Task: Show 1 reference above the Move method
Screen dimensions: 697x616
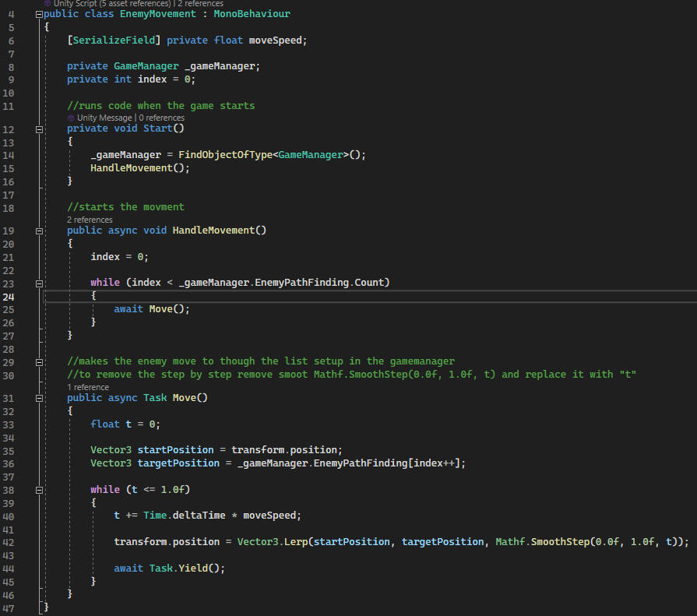Action: (x=88, y=387)
